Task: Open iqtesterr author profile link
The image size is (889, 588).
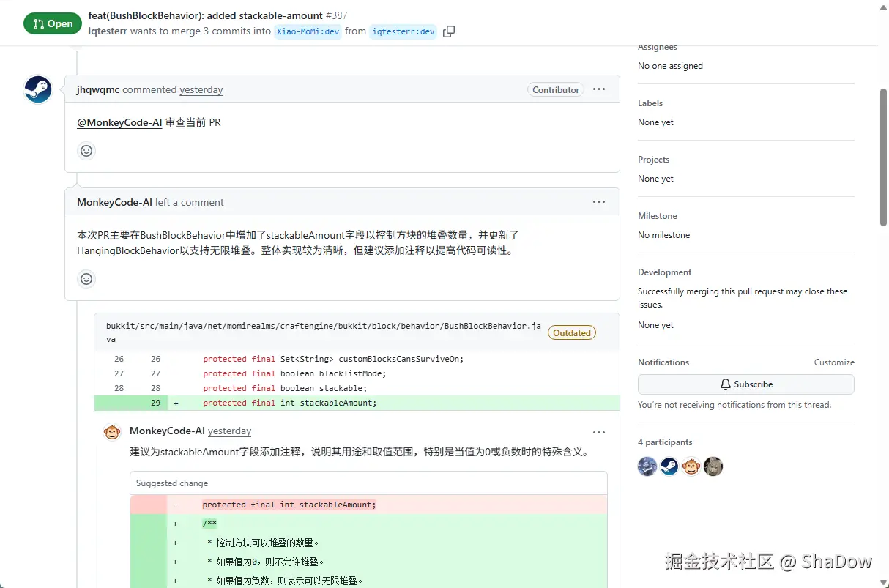Action: click(108, 31)
